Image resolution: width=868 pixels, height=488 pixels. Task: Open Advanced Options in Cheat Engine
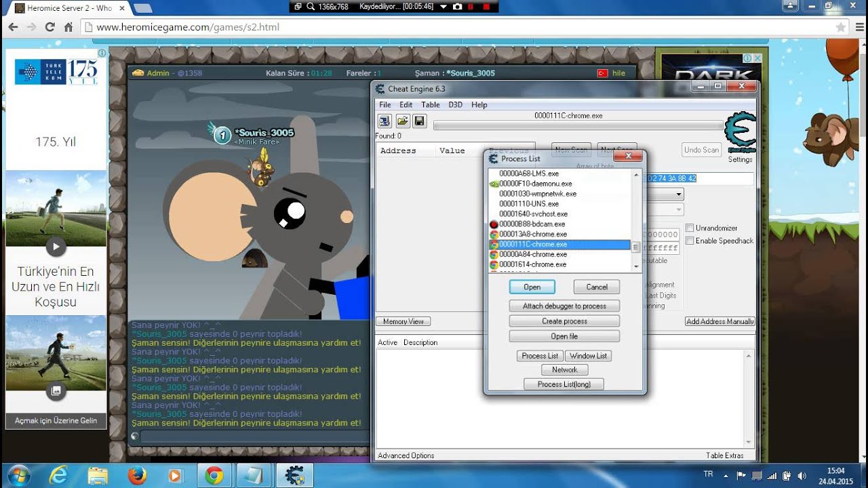(406, 455)
